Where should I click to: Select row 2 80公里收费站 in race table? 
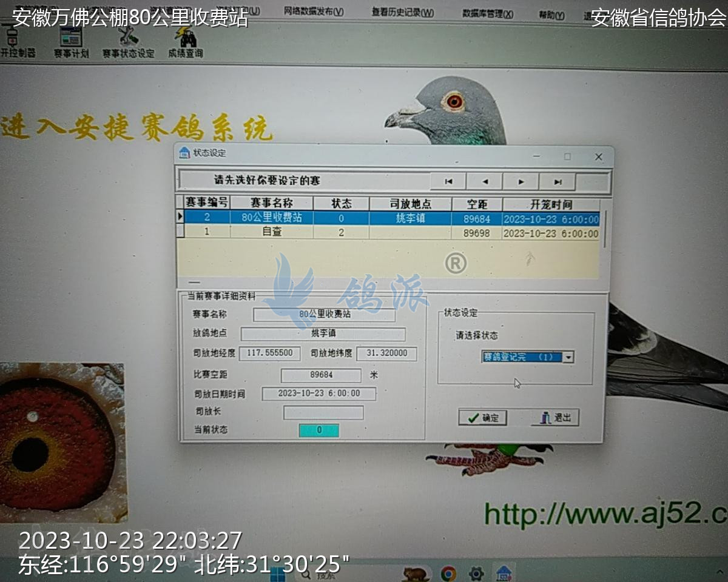tap(391, 218)
